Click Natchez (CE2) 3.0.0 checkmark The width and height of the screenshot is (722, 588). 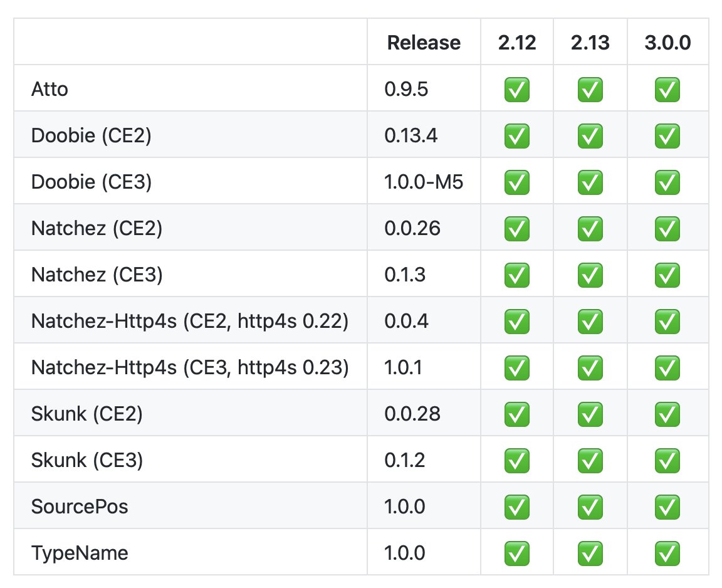pos(667,229)
